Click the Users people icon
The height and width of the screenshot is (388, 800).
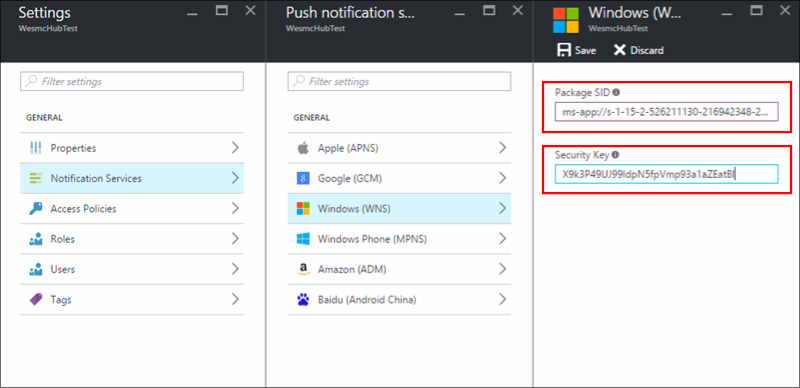[x=36, y=269]
